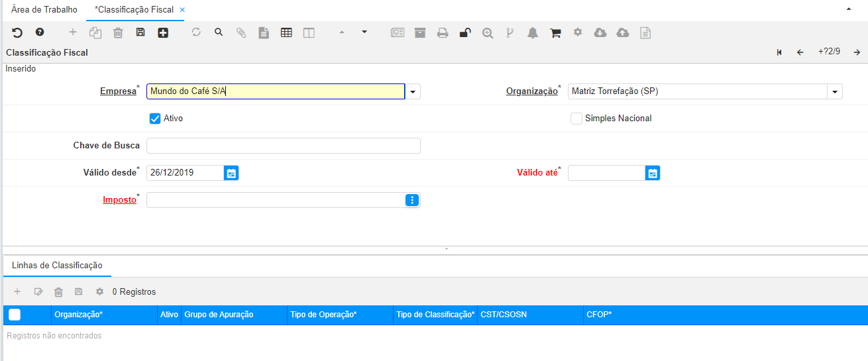
Task: Enable the Simples Nacional checkbox
Action: coord(576,119)
